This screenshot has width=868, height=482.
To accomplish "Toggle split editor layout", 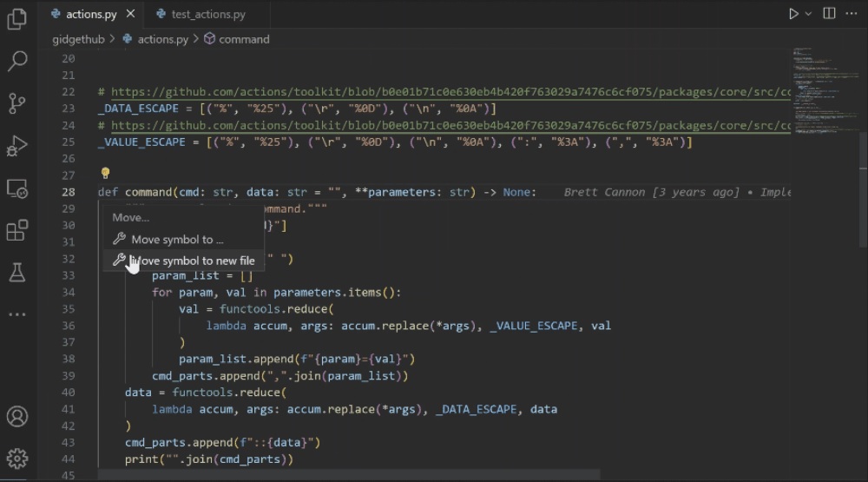I will pyautogui.click(x=830, y=14).
